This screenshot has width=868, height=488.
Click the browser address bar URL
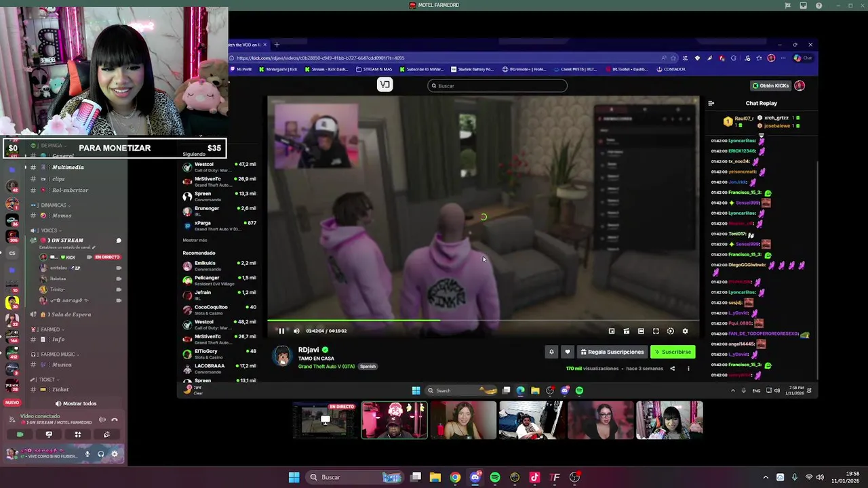320,58
